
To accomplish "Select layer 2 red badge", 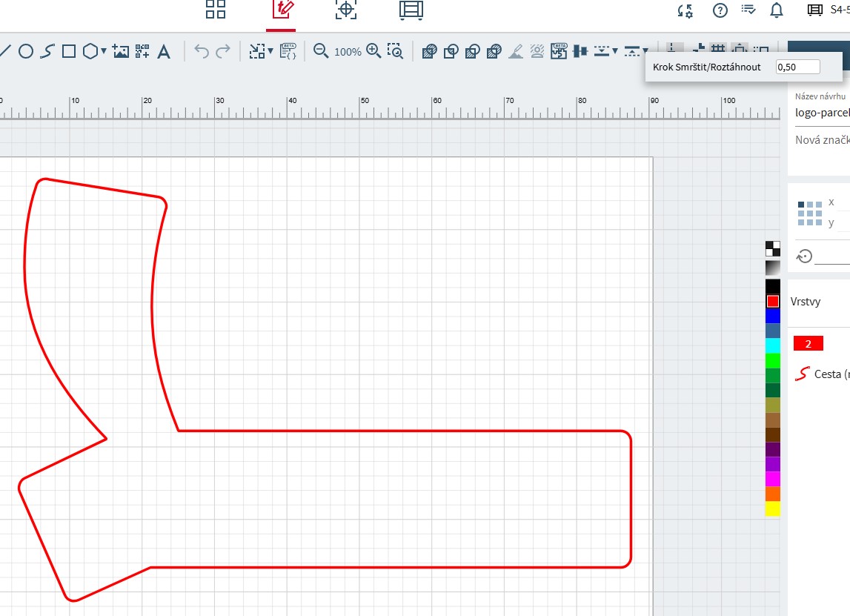I will (x=808, y=344).
